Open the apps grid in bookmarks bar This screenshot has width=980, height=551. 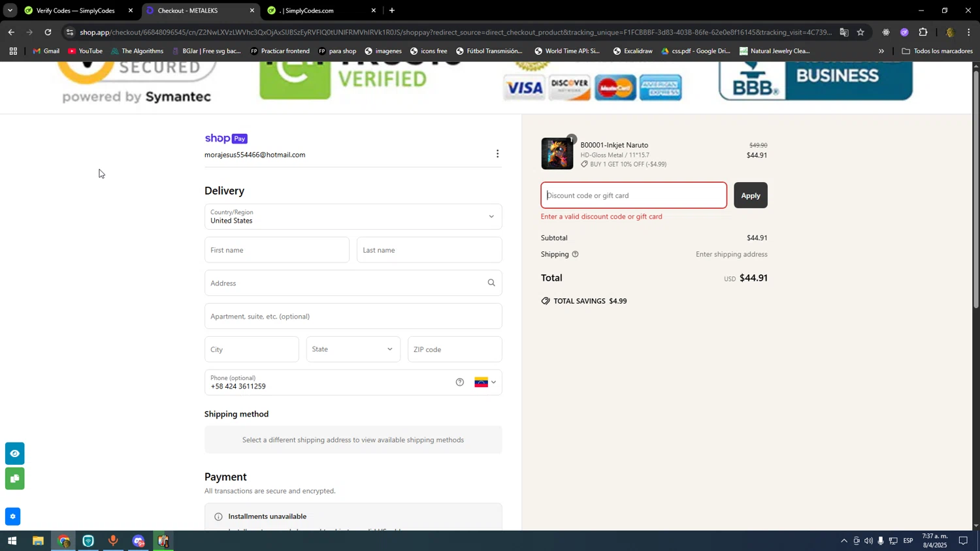pos(12,51)
